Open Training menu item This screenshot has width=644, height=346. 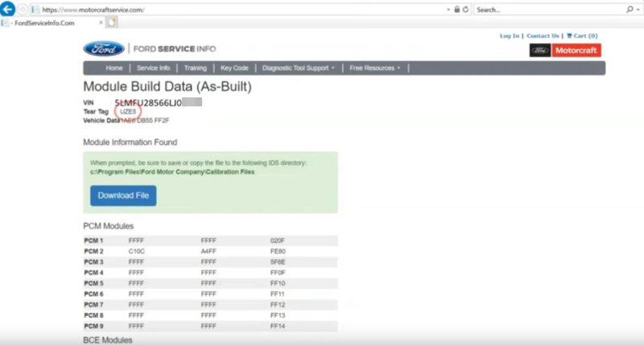[195, 68]
